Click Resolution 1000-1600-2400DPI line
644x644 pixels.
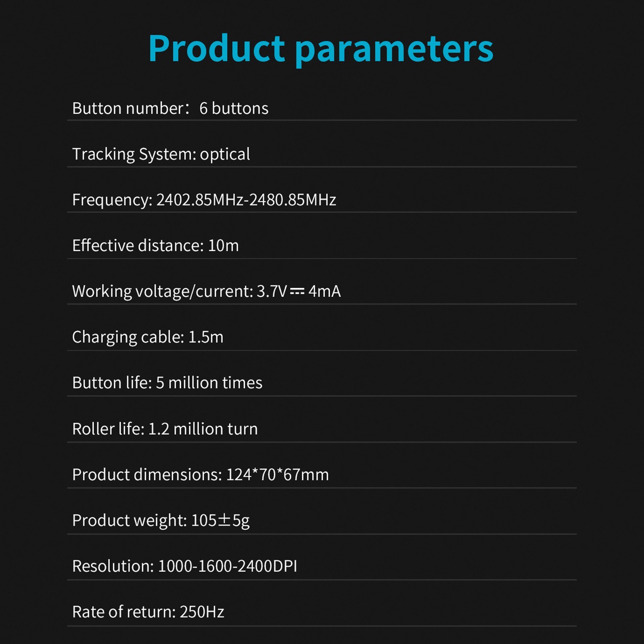pos(185,566)
